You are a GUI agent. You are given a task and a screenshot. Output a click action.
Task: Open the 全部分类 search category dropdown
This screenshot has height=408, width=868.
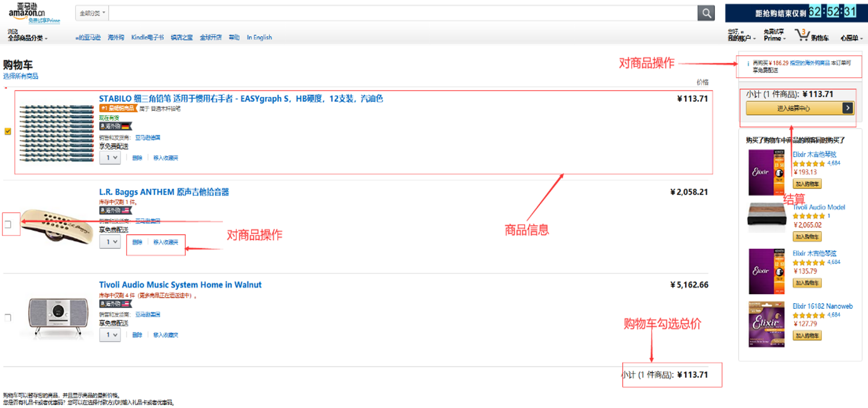coord(92,13)
